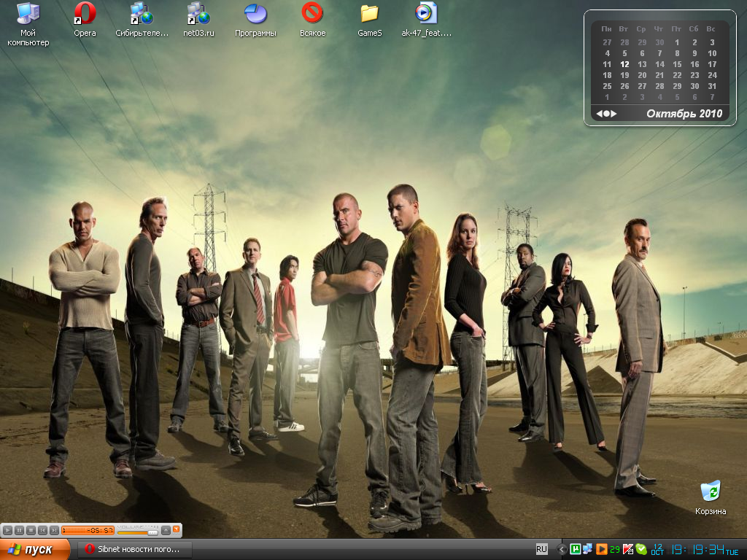Image resolution: width=747 pixels, height=560 pixels.
Task: Open the Opera desktop shortcut
Action: pos(85,13)
